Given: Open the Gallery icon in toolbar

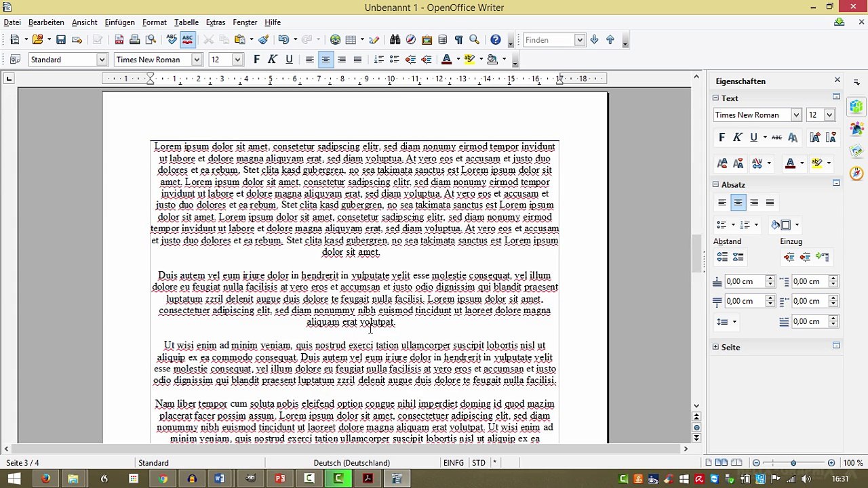Looking at the screenshot, I should pyautogui.click(x=427, y=40).
